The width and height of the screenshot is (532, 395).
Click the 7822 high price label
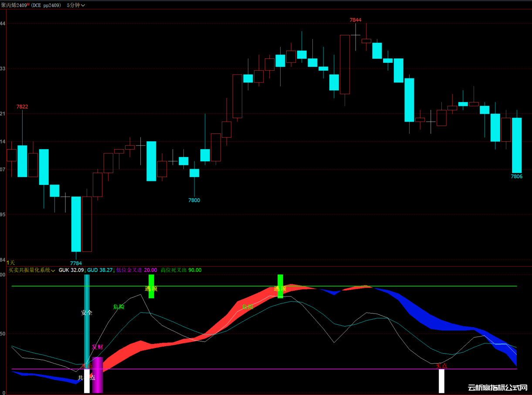pos(22,106)
